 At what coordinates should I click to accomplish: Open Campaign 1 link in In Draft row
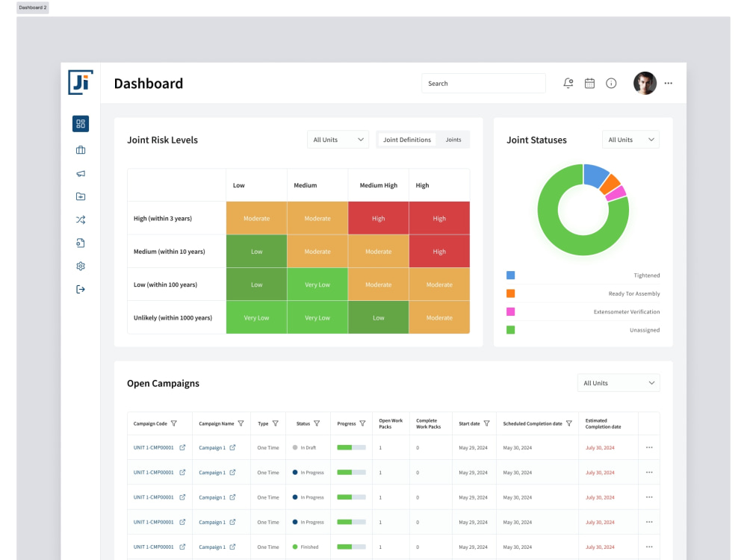click(x=212, y=447)
